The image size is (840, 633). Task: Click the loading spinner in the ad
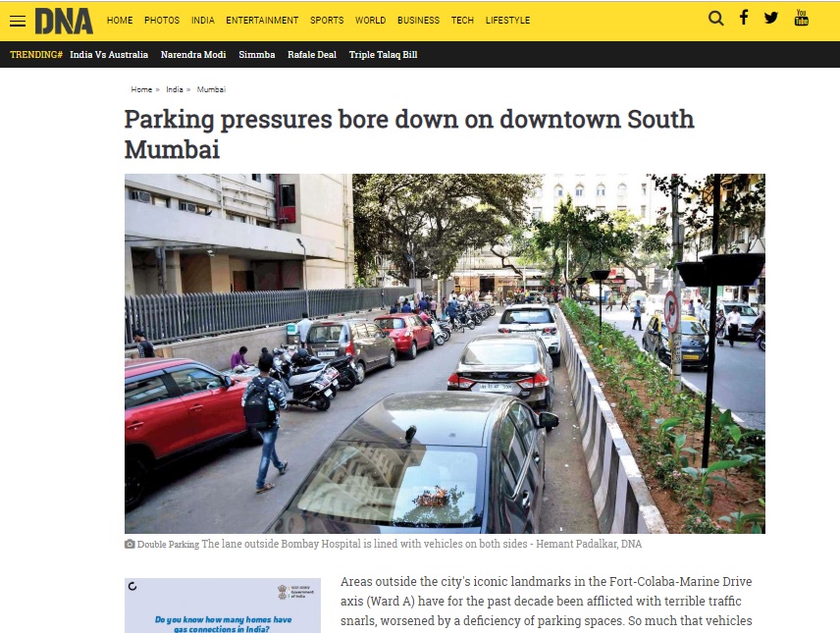tap(132, 586)
